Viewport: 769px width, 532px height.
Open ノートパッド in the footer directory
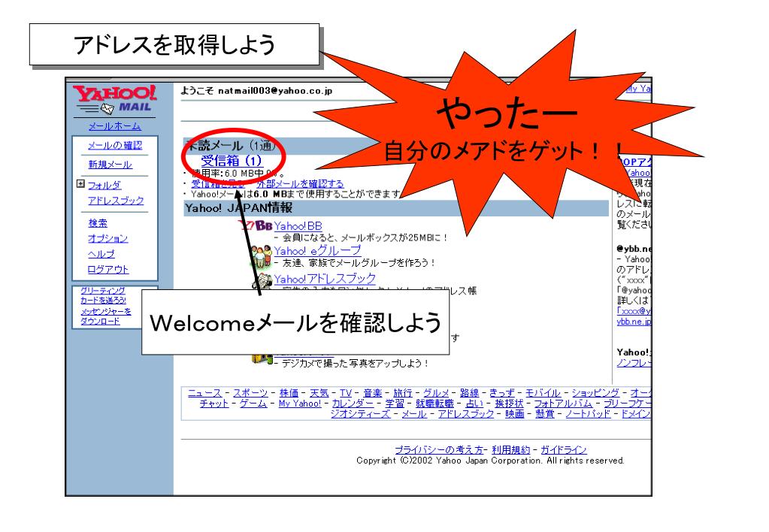588,413
